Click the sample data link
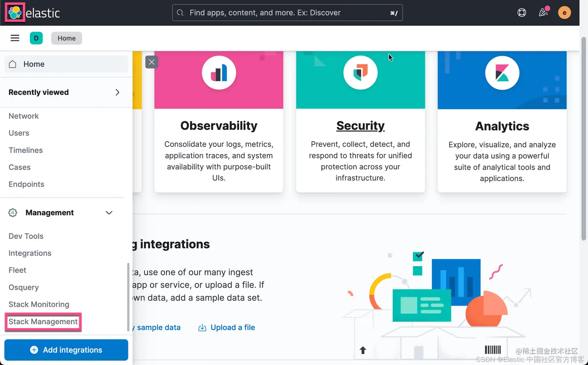Viewport: 588px width, 365px height. 157,327
